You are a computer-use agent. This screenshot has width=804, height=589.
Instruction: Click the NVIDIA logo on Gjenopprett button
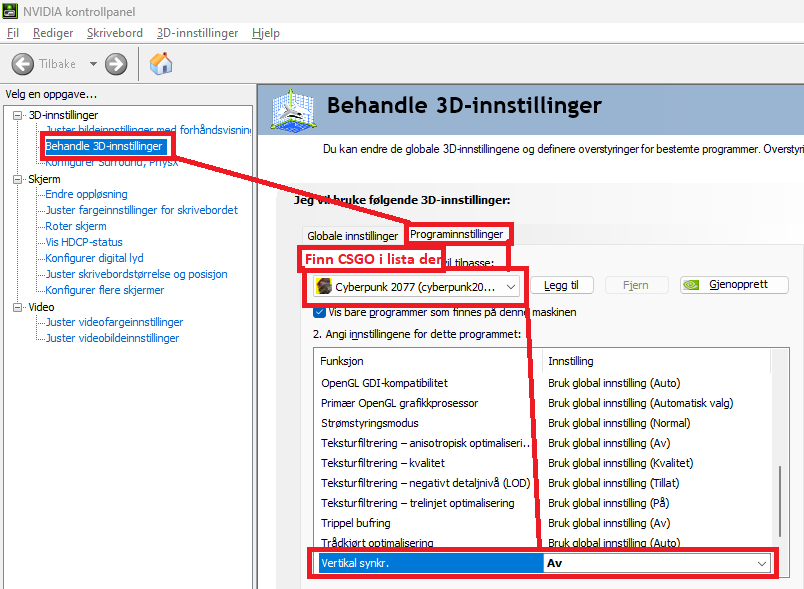pyautogui.click(x=691, y=285)
